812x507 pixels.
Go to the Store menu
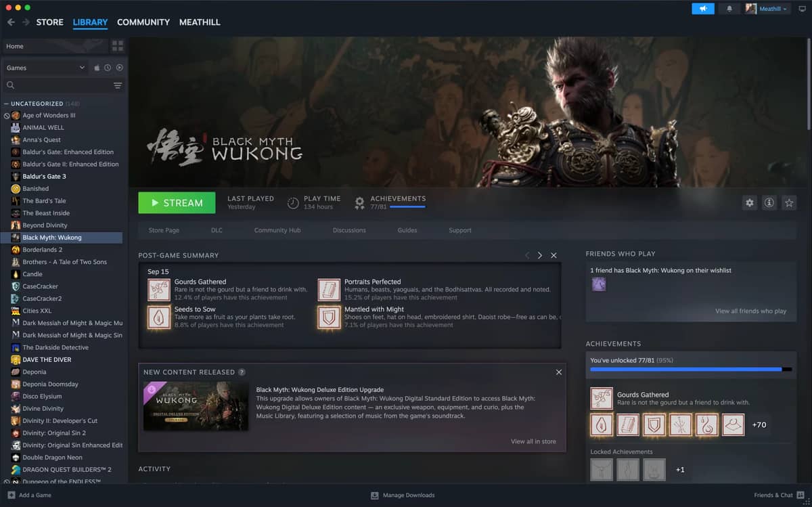tap(49, 22)
